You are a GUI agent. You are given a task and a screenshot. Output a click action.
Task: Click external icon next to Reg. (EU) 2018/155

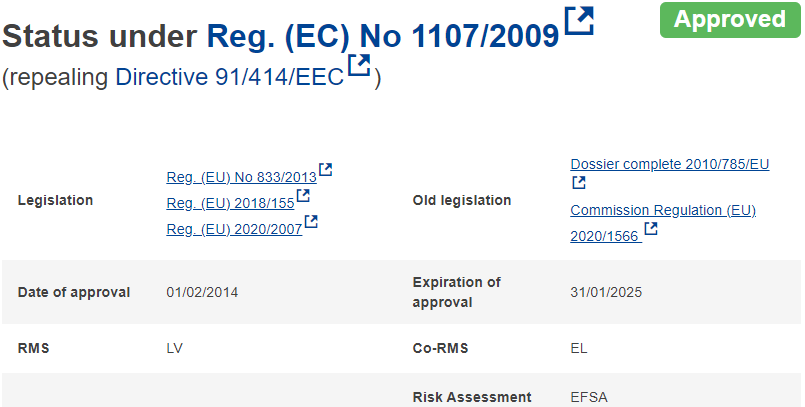point(303,196)
